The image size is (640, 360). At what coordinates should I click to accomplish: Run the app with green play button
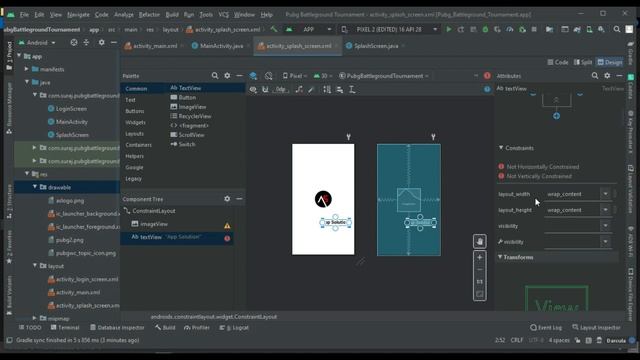coord(449,29)
